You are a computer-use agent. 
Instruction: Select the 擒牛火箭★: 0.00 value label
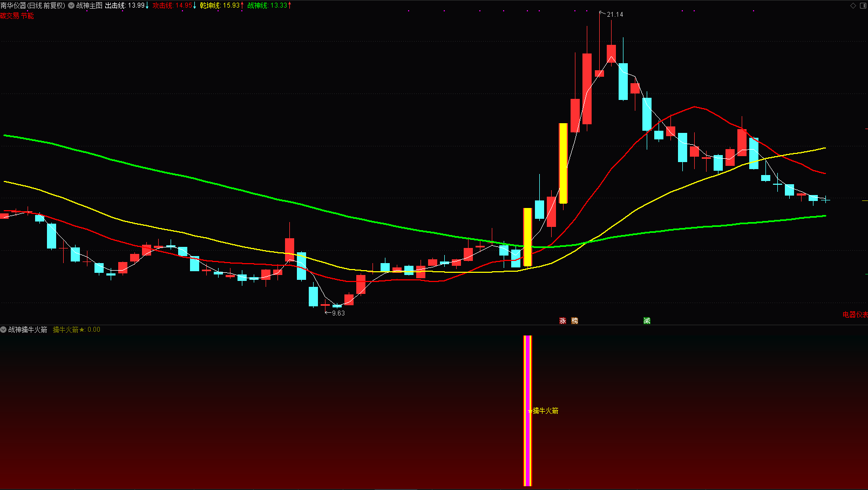tap(77, 330)
